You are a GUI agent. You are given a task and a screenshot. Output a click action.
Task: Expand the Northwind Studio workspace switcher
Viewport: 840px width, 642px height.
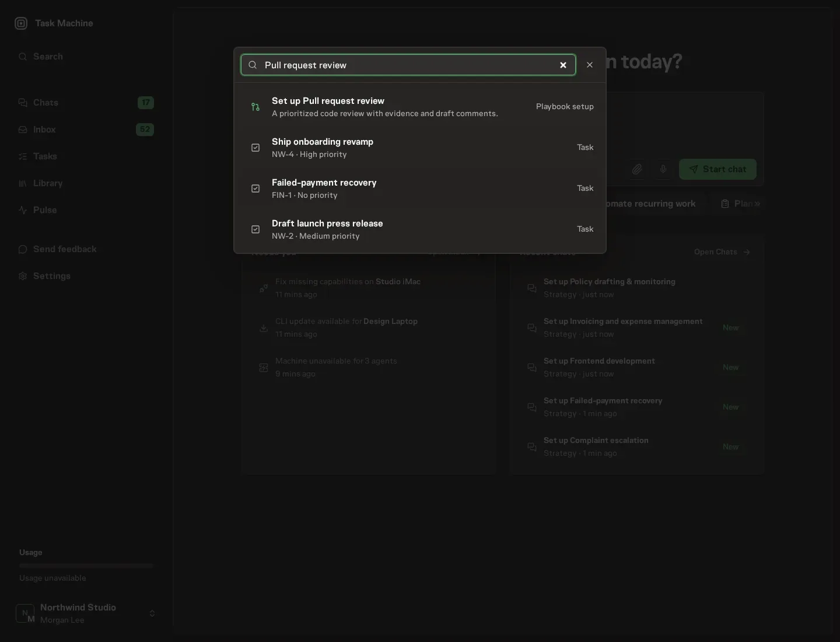(86, 613)
